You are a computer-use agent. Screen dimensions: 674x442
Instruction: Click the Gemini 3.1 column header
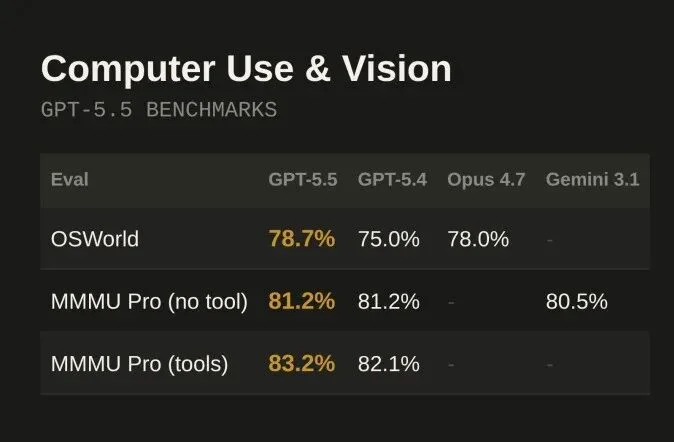pyautogui.click(x=592, y=180)
